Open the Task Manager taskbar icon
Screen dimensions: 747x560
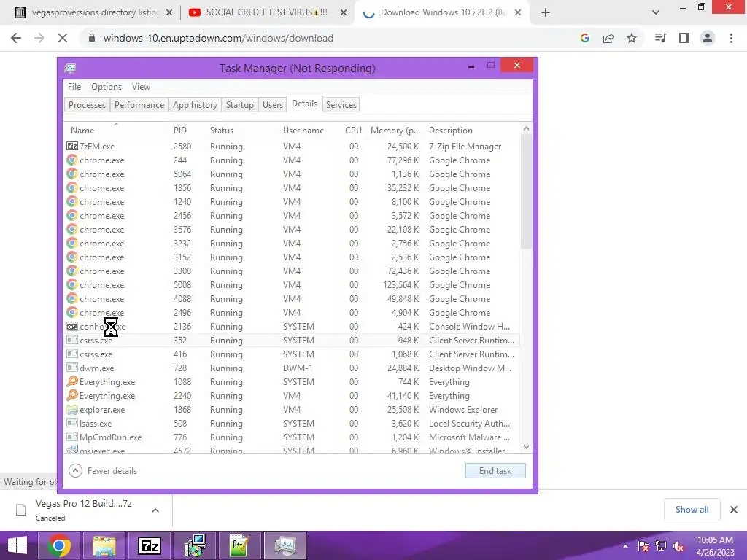point(285,545)
